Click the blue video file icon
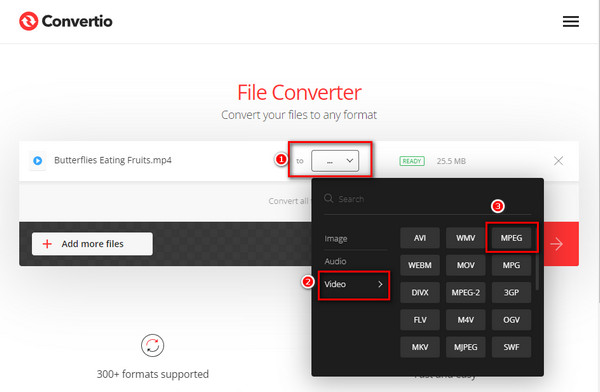 (x=38, y=161)
